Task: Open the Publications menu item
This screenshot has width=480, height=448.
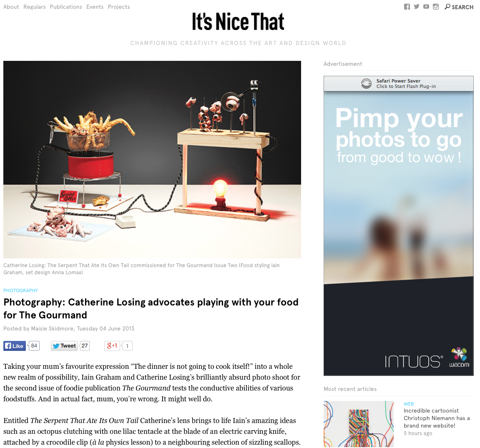Action: 66,7
